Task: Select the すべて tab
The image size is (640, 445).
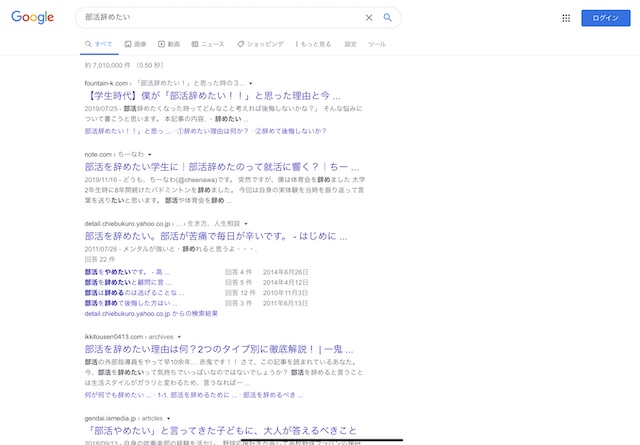Action: pyautogui.click(x=99, y=44)
